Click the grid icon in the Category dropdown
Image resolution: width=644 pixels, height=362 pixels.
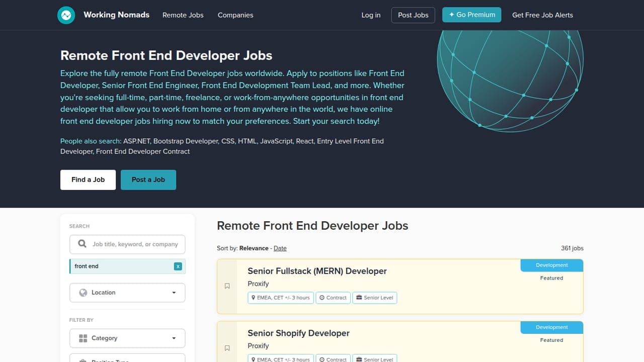pos(83,338)
